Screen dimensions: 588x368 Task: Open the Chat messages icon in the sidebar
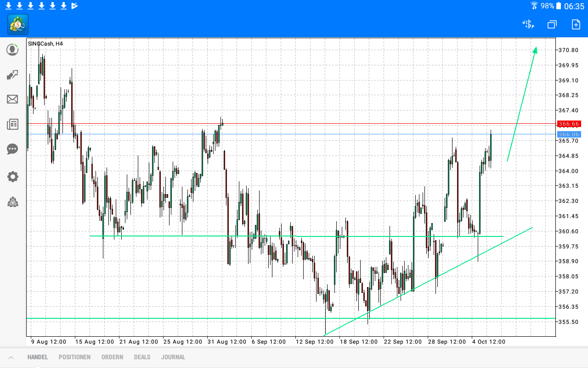click(x=12, y=149)
